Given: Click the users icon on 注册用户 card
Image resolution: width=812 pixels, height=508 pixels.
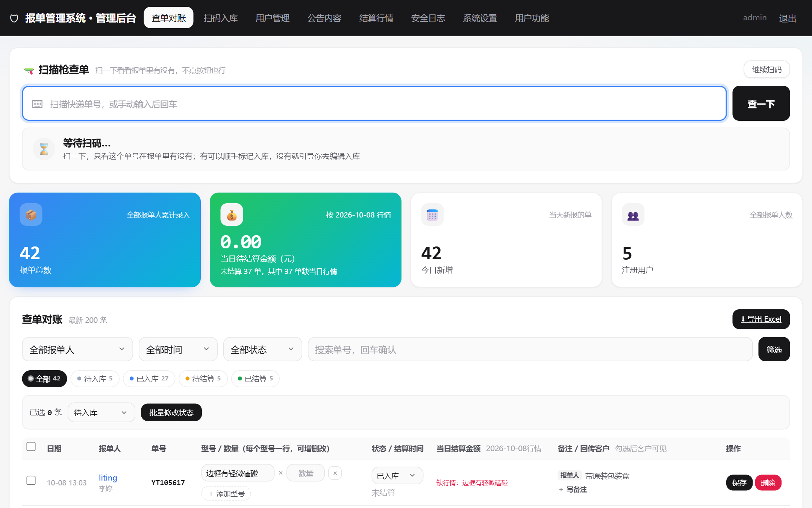Looking at the screenshot, I should 633,214.
